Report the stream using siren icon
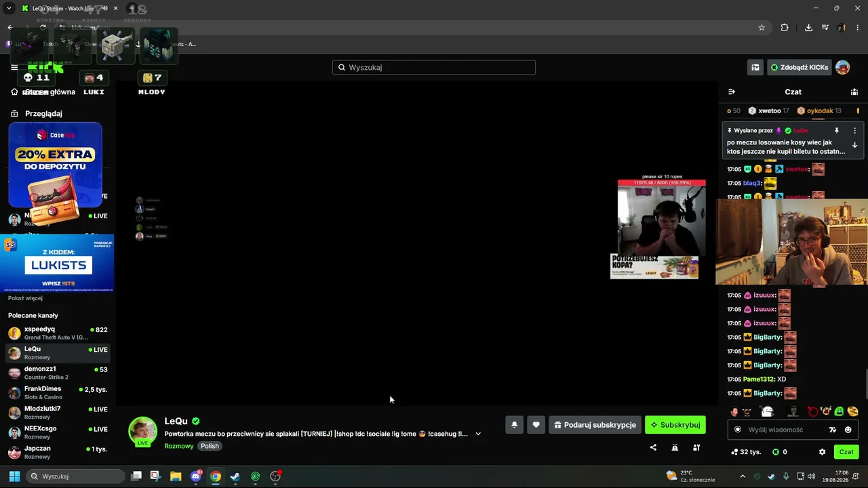This screenshot has height=488, width=868. [675, 447]
